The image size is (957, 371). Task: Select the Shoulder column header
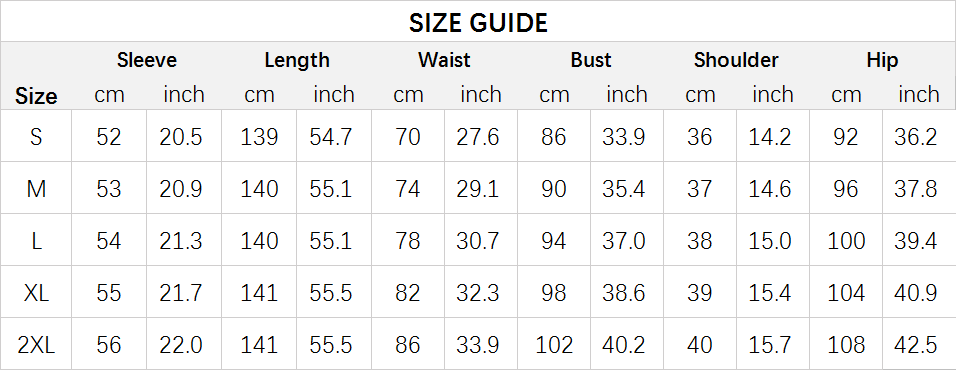tap(736, 60)
